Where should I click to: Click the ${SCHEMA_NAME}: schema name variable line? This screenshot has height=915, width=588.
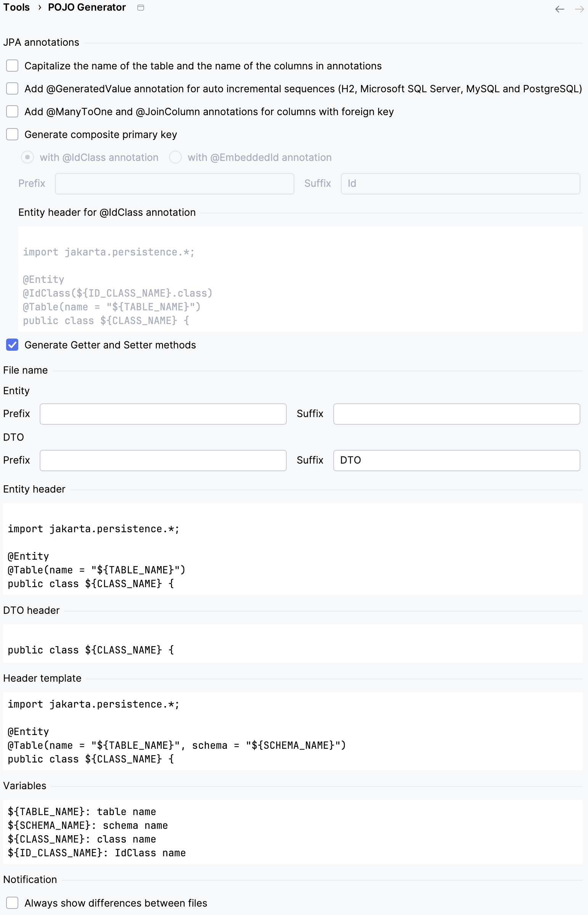click(88, 825)
